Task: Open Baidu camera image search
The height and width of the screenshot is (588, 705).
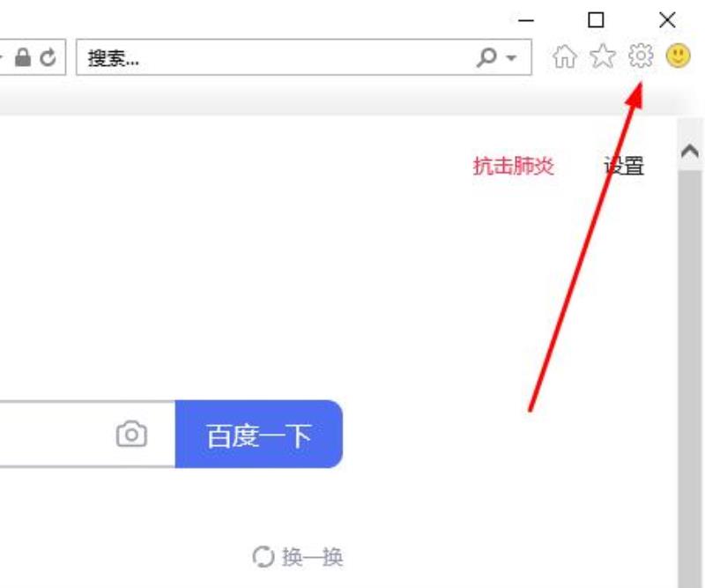Action: [x=131, y=434]
